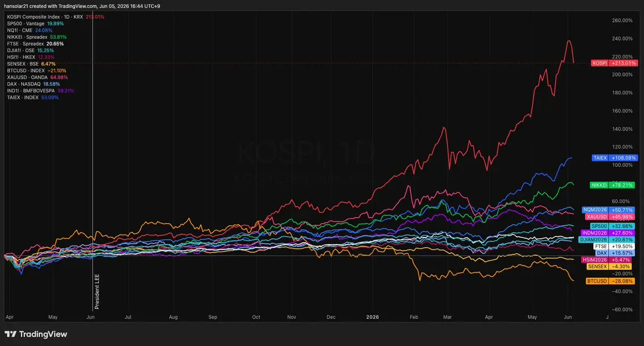Click the SENSEX -4.30% axis tag
Viewport: 644px width, 346px height.
tap(610, 267)
